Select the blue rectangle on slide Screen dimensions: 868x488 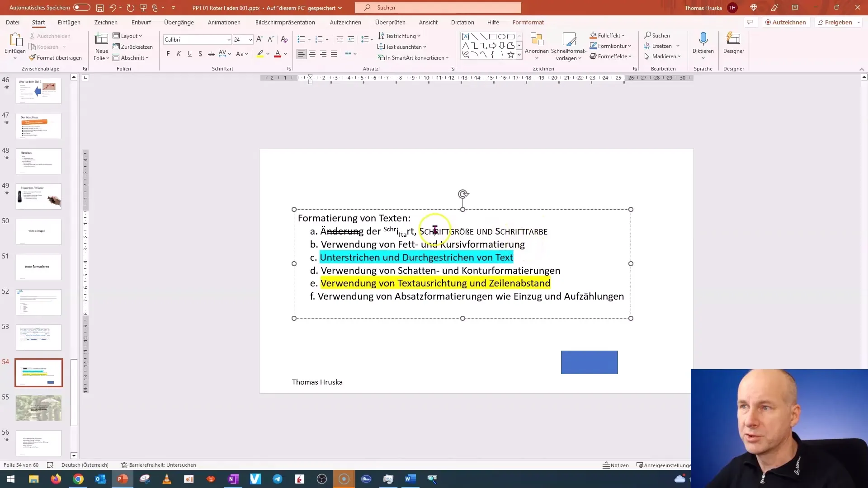589,362
